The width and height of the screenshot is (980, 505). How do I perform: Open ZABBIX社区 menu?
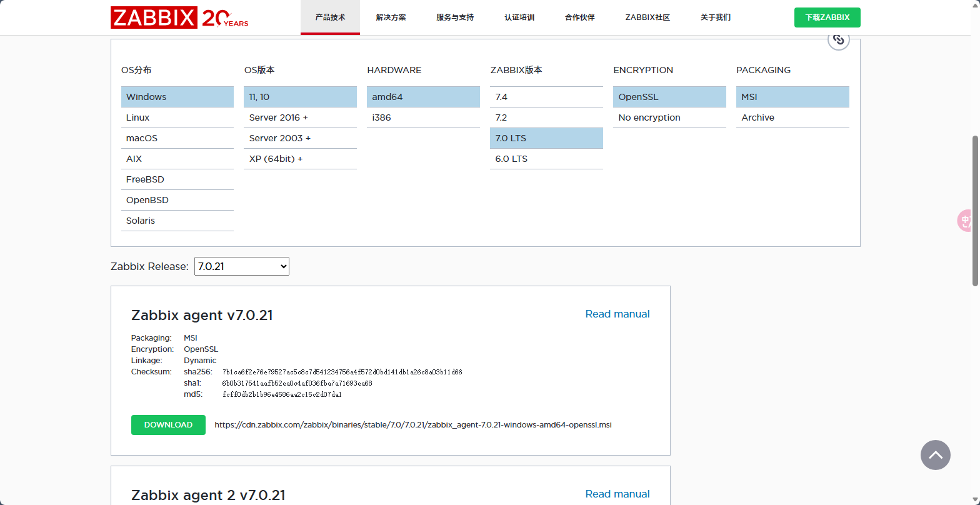[647, 17]
